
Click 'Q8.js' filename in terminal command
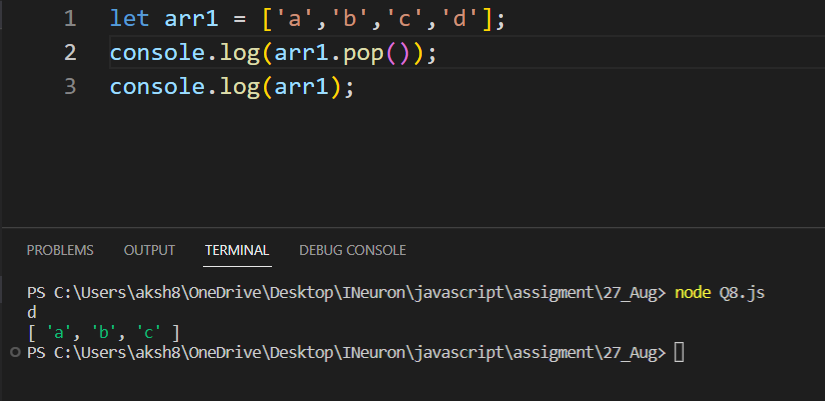(742, 294)
